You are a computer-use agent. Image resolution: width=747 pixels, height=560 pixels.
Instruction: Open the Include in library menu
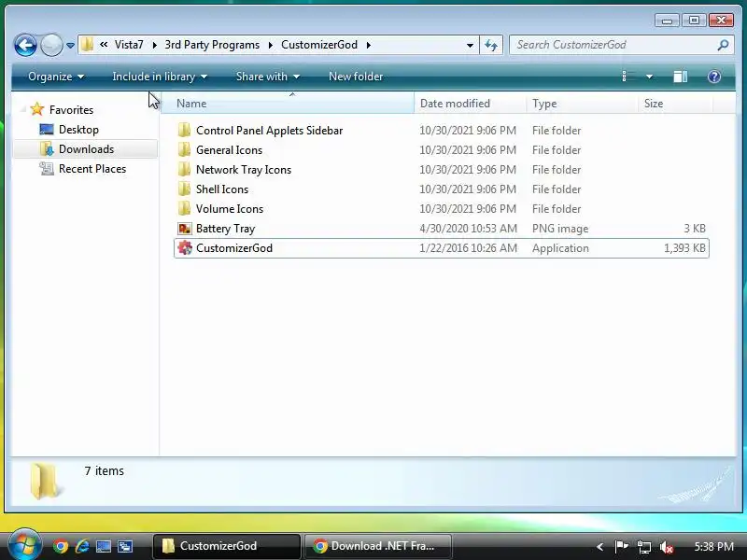(x=160, y=77)
